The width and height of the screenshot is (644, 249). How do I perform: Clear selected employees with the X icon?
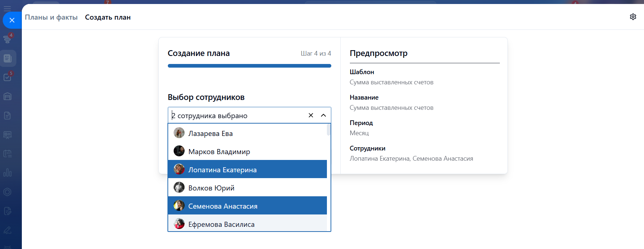[x=311, y=115]
